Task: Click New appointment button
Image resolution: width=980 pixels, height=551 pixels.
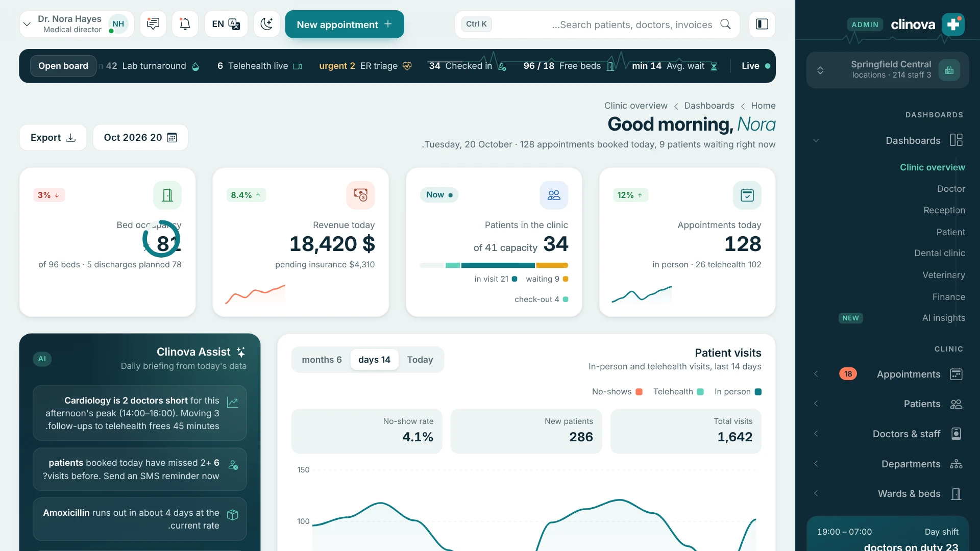Action: tap(345, 24)
